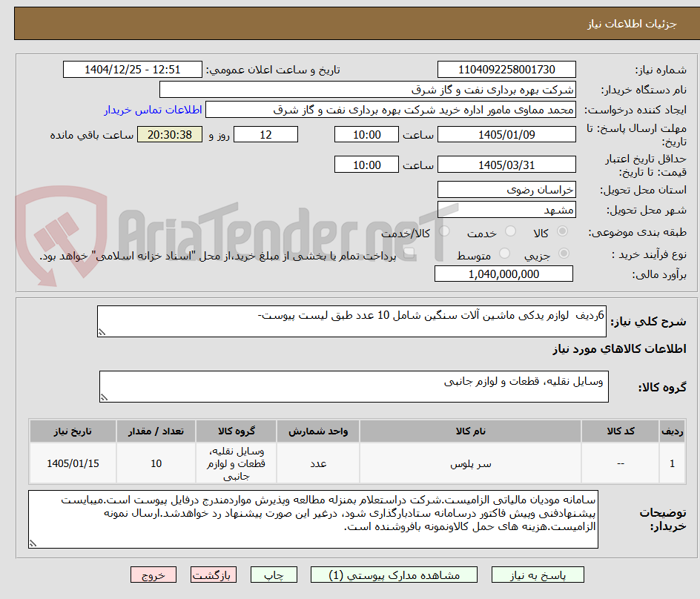Click the financial estimate field 1,040,000,000
700x599 pixels.
point(503,274)
